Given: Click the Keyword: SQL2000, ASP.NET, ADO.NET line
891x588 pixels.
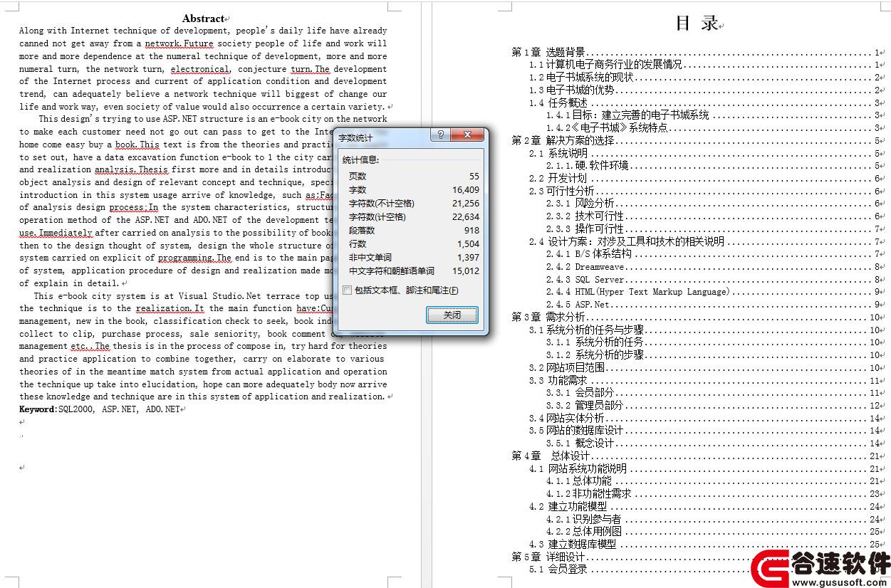Looking at the screenshot, I should [101, 409].
